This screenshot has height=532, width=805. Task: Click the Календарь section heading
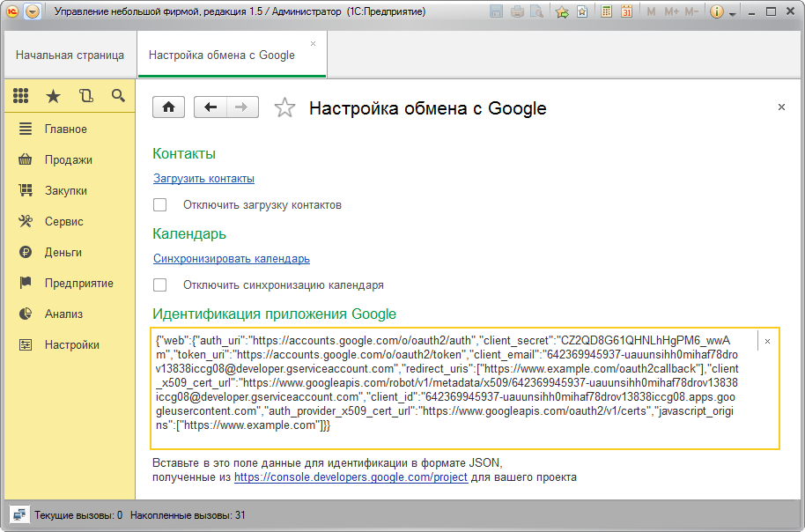click(189, 233)
